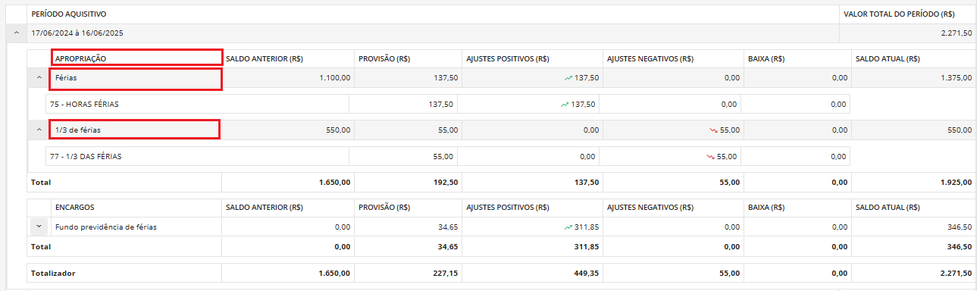Click the APROPRIAÇÃO column header

coord(80,58)
